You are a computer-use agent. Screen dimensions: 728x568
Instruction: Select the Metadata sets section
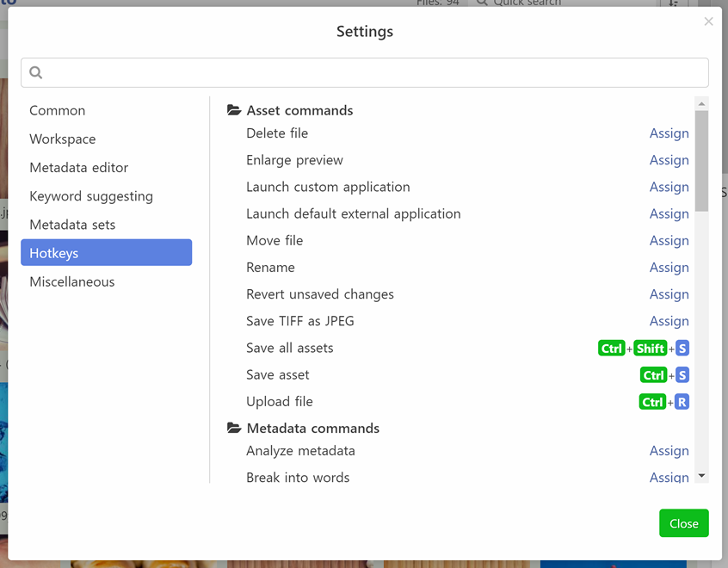(107, 225)
